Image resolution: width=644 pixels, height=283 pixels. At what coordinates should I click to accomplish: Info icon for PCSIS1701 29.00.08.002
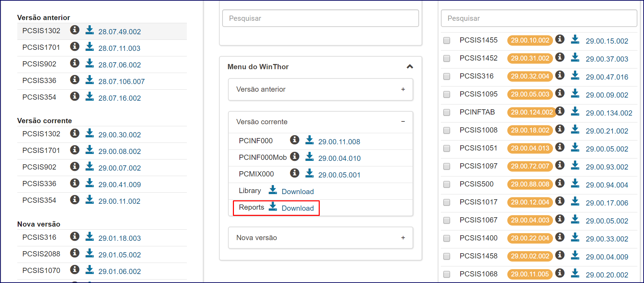75,149
